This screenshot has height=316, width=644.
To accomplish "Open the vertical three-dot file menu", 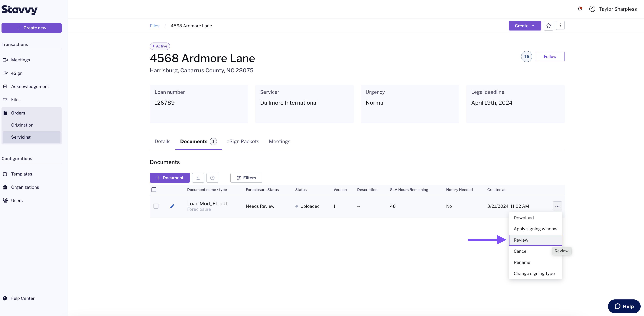I will coord(560,26).
